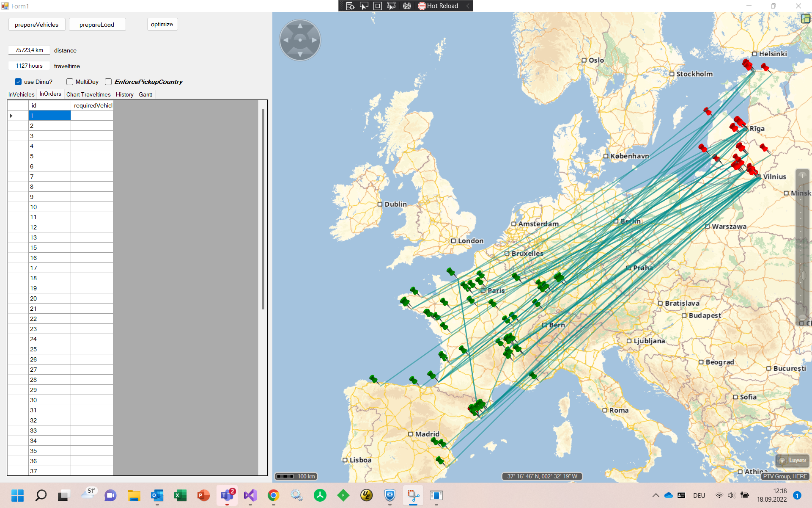Click the Select Element debug toolbar icon

(364, 6)
